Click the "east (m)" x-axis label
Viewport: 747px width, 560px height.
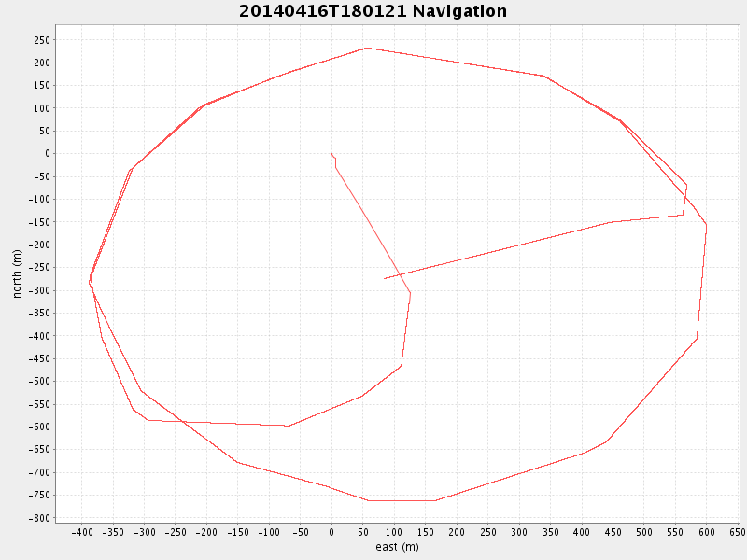click(397, 547)
